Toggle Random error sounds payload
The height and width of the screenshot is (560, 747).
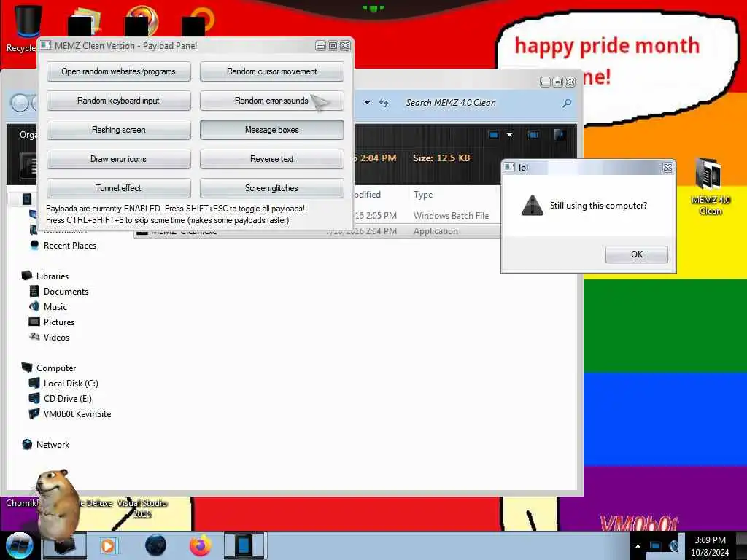coord(271,101)
